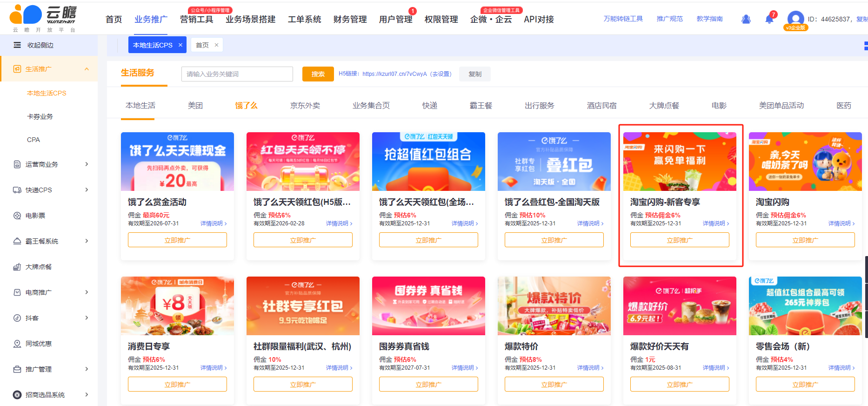Image resolution: width=868 pixels, height=406 pixels.
Task: Open the 财务管理 navigation item
Action: click(350, 20)
